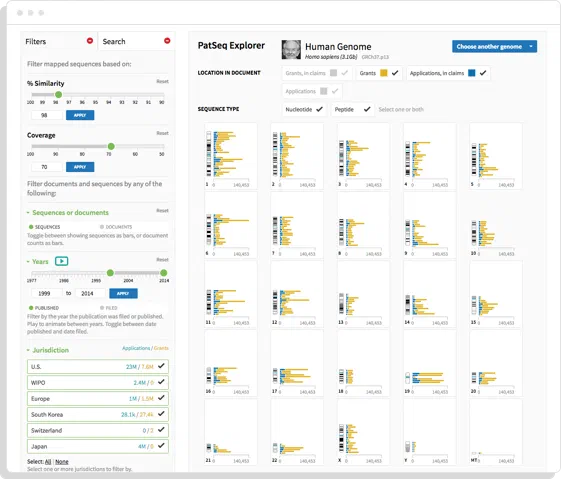Click the Coverage slider handle
Screen dimensions: 561x479
tap(111, 146)
